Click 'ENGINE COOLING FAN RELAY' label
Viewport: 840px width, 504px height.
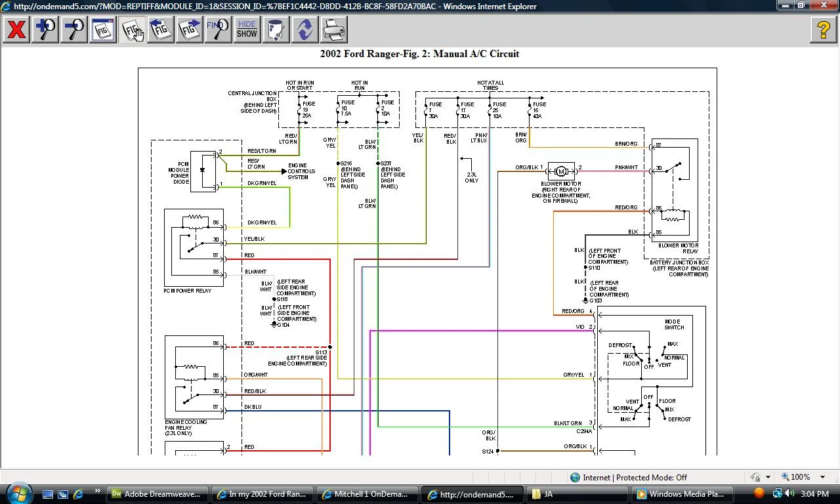coord(186,428)
